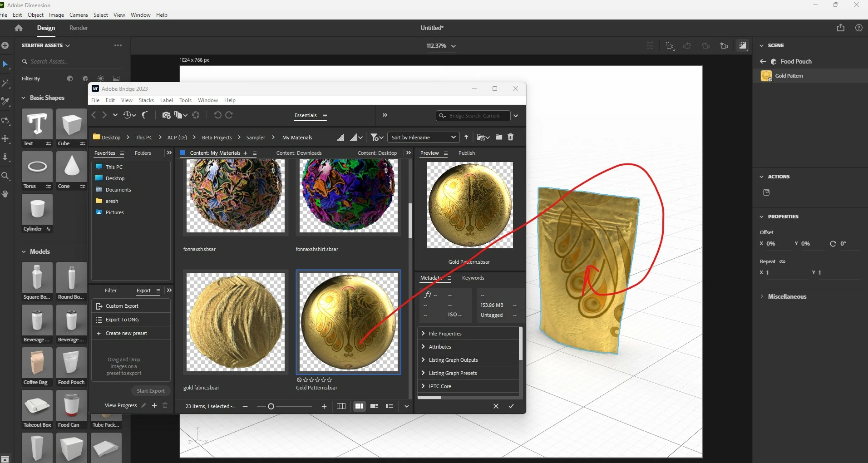Mark Gold Pattern.sbsar as rejected

coord(299,380)
